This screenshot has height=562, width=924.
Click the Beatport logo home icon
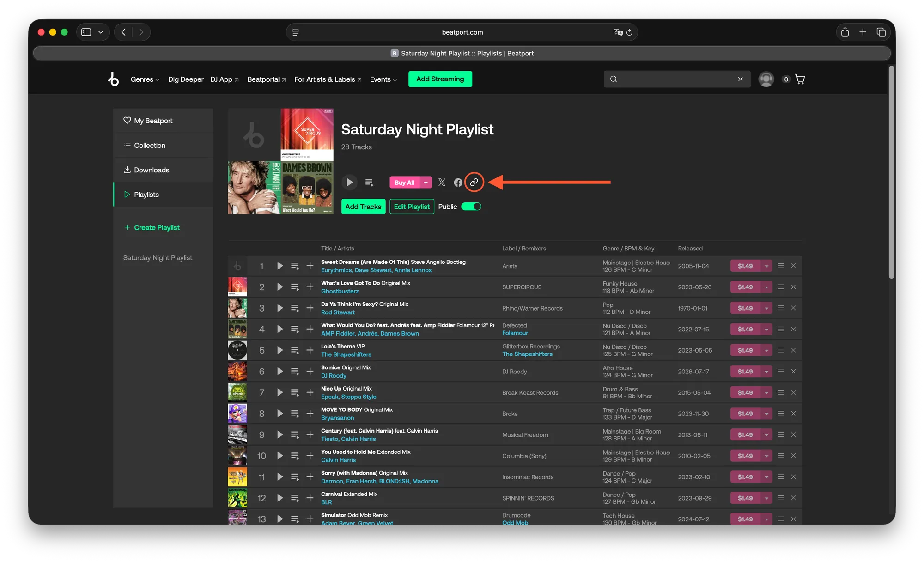[113, 79]
